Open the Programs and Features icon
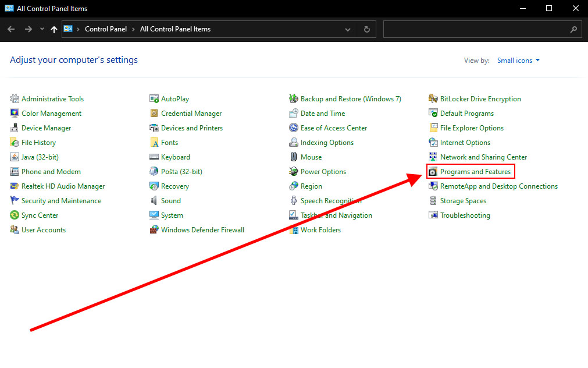Screen dimensions: 588x368 point(433,172)
